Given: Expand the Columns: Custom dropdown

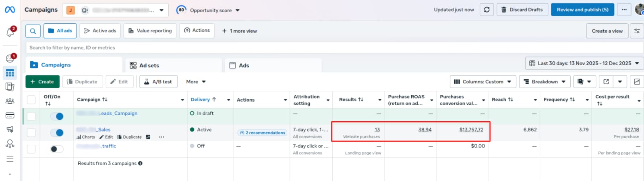Looking at the screenshot, I should 482,82.
